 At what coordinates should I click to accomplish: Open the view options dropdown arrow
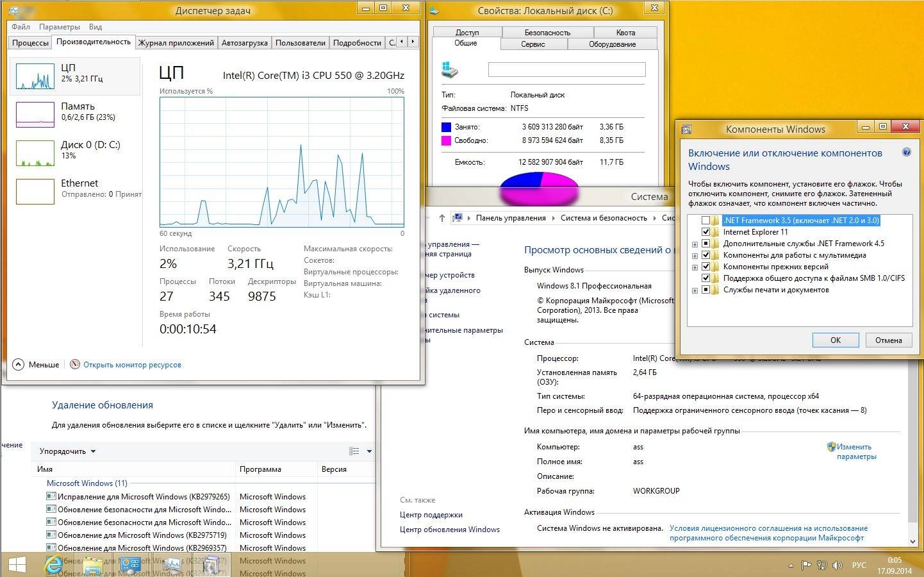pyautogui.click(x=369, y=451)
